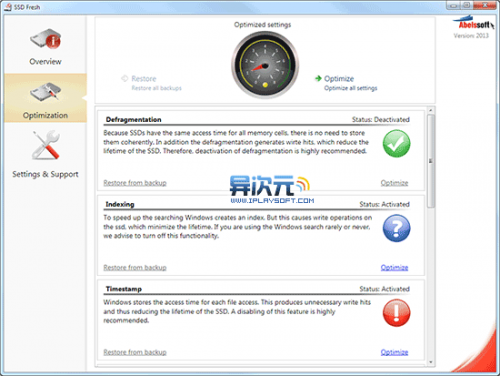This screenshot has height=376, width=500.
Task: Click the optimization gauge dial
Action: (265, 65)
